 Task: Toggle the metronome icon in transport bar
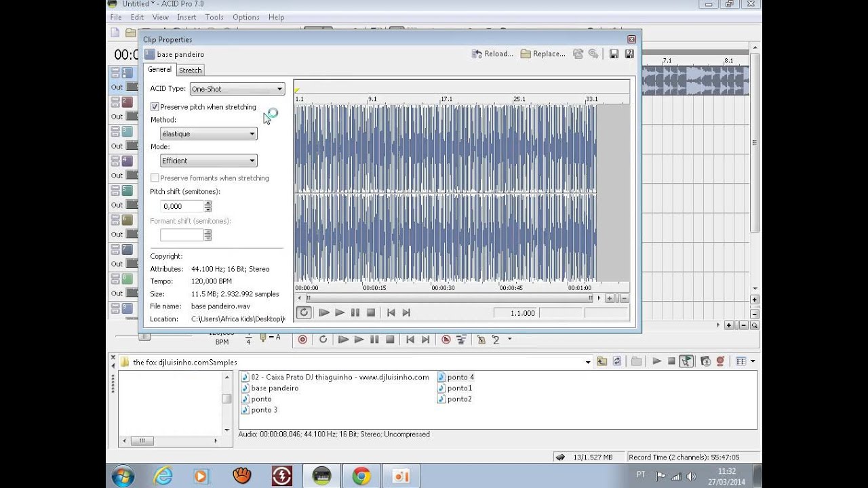pos(481,340)
